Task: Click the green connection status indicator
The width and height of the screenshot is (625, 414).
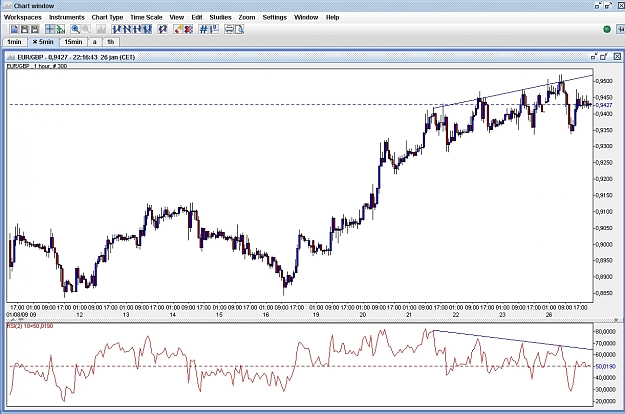Action: pos(607,29)
